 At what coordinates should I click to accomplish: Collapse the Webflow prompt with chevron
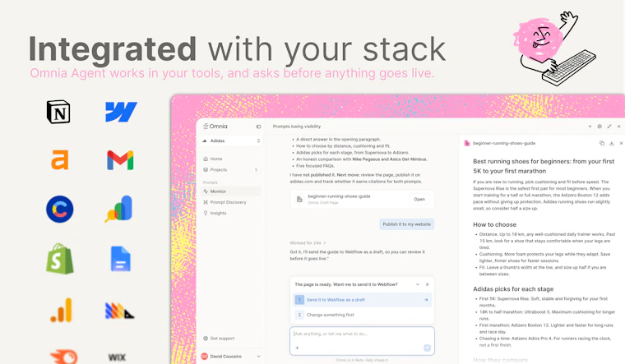coord(417,284)
